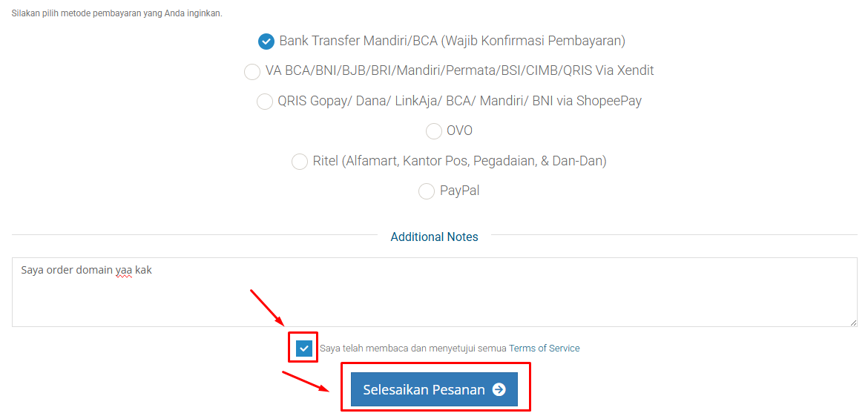This screenshot has width=868, height=416.
Task: Click the "Saya telah membaca dan menyetujui" label
Action: click(413, 349)
